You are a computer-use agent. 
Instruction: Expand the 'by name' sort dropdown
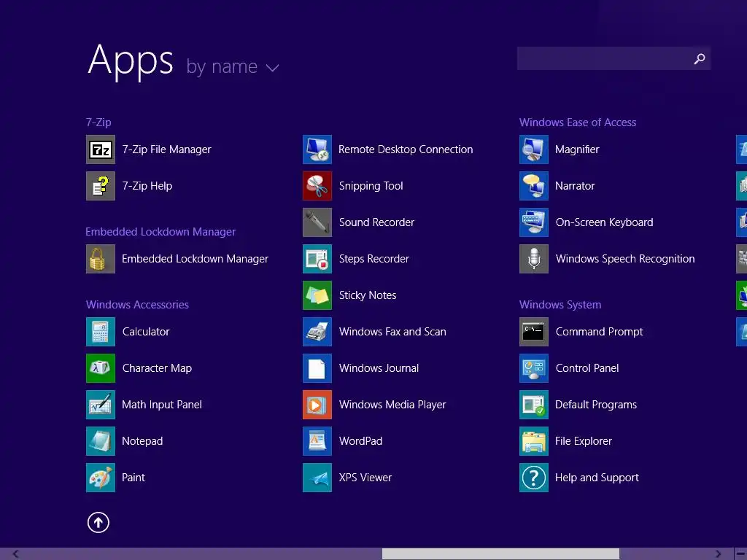[233, 66]
